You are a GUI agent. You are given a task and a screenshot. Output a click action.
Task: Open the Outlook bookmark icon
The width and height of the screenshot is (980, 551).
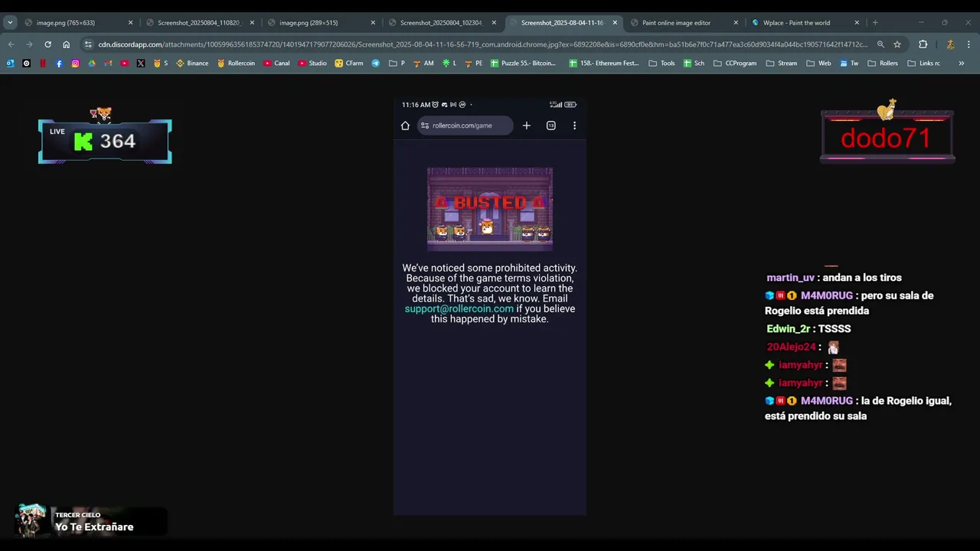10,64
